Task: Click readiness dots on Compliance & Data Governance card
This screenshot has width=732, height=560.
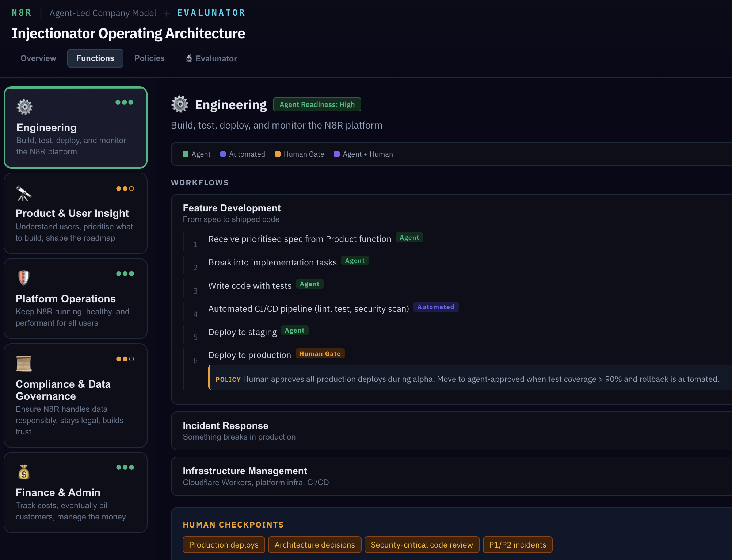Action: (x=125, y=359)
